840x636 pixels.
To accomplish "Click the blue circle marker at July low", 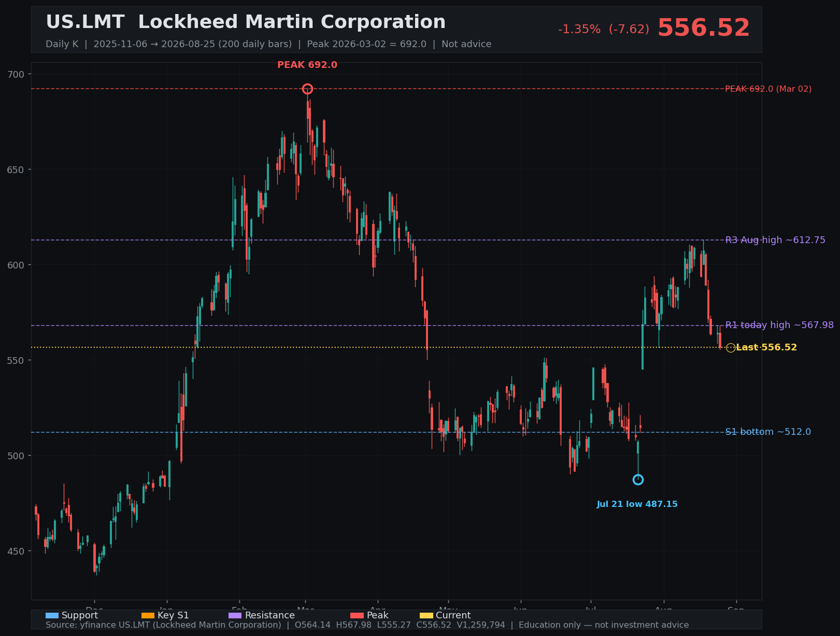I will [x=638, y=480].
